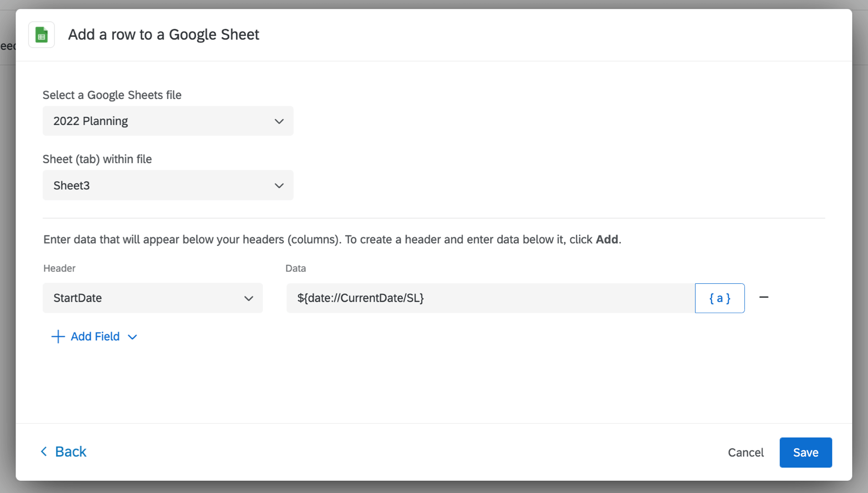Save the Google Sheet row configuration
The width and height of the screenshot is (868, 493).
[x=805, y=452]
